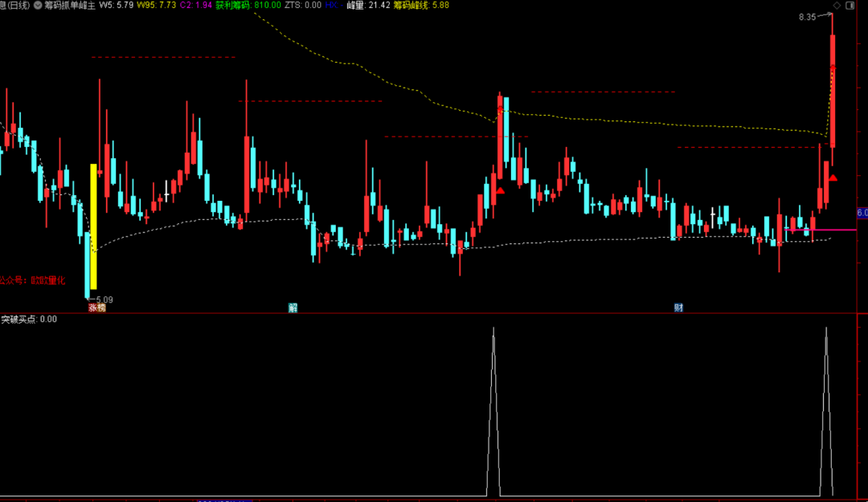Open the 解 event marker
The image size is (868, 502).
coord(293,308)
